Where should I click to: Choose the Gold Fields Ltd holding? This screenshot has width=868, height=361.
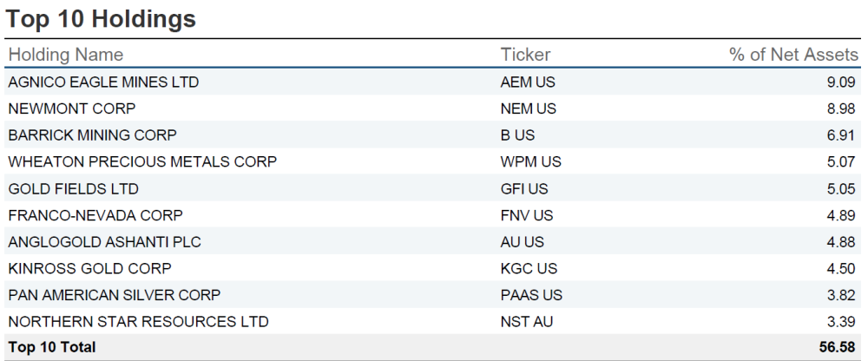click(73, 188)
